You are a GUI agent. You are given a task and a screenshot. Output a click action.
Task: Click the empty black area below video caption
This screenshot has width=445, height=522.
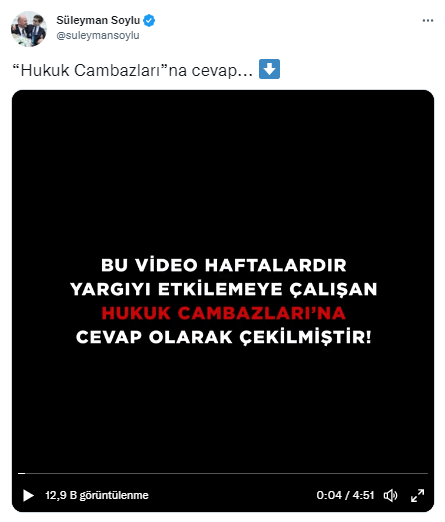pyautogui.click(x=223, y=407)
